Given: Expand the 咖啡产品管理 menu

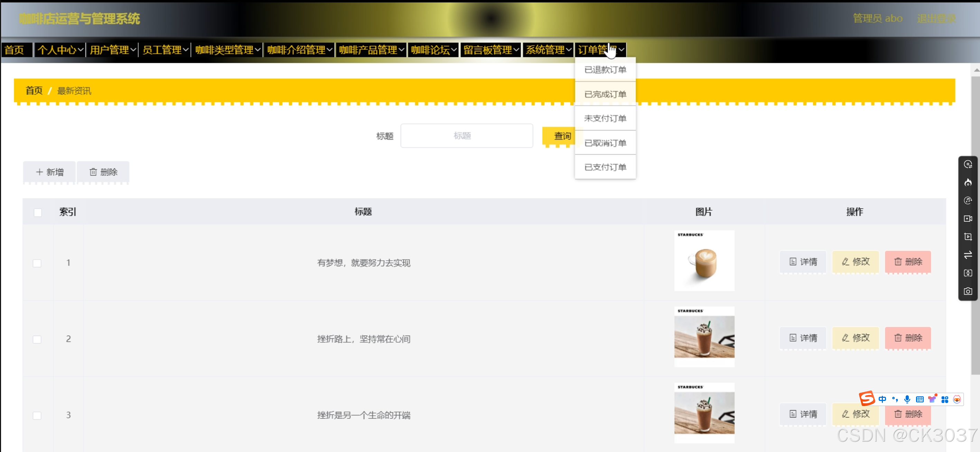Looking at the screenshot, I should click(x=371, y=50).
